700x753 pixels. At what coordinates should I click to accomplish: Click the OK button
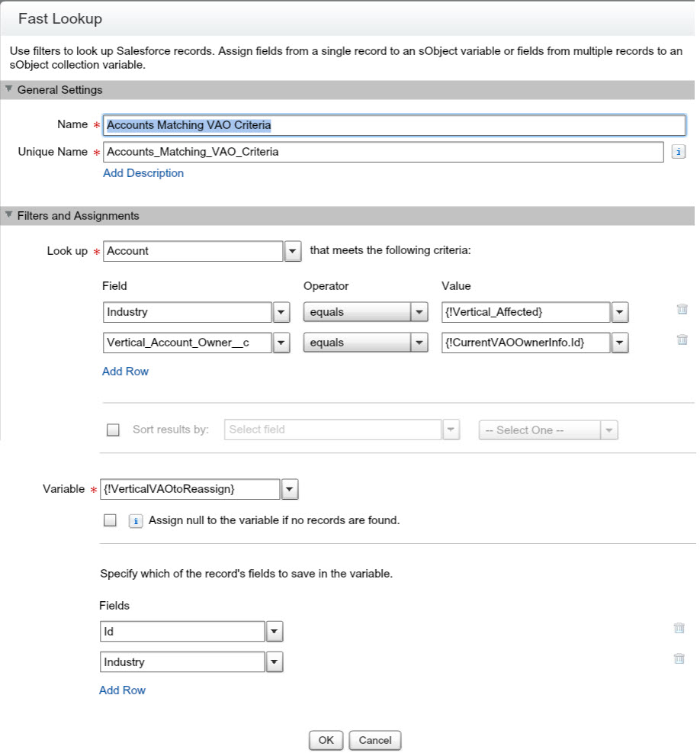pos(326,740)
